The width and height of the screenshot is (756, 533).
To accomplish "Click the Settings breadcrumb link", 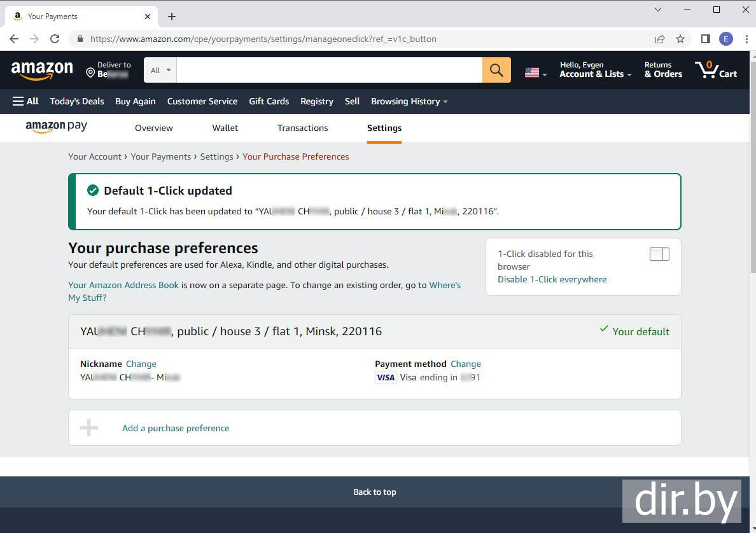I will pos(216,156).
